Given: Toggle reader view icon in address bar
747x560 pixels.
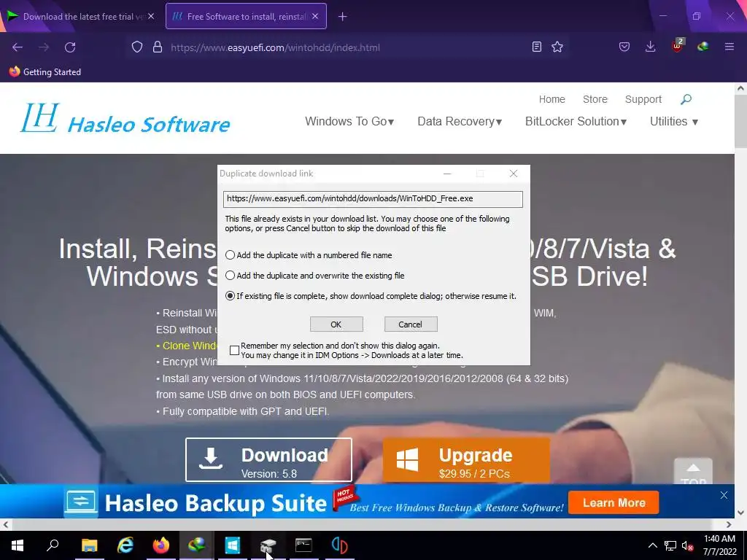Looking at the screenshot, I should coord(537,47).
